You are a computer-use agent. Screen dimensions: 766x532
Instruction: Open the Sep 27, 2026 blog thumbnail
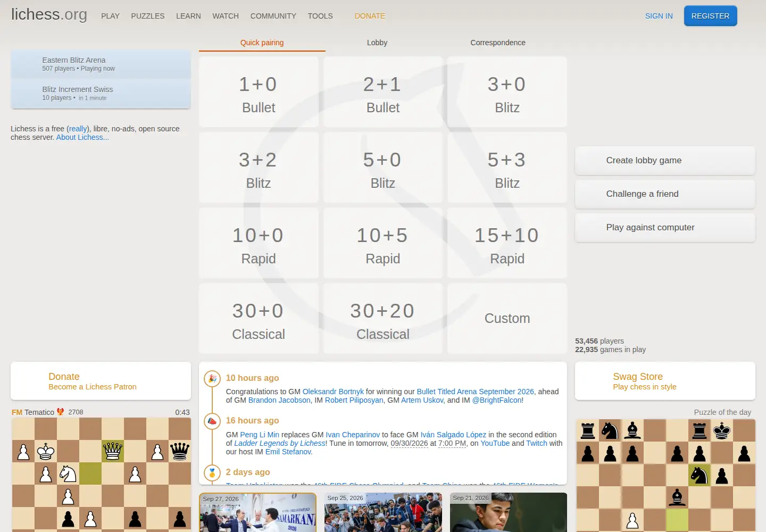click(x=258, y=512)
